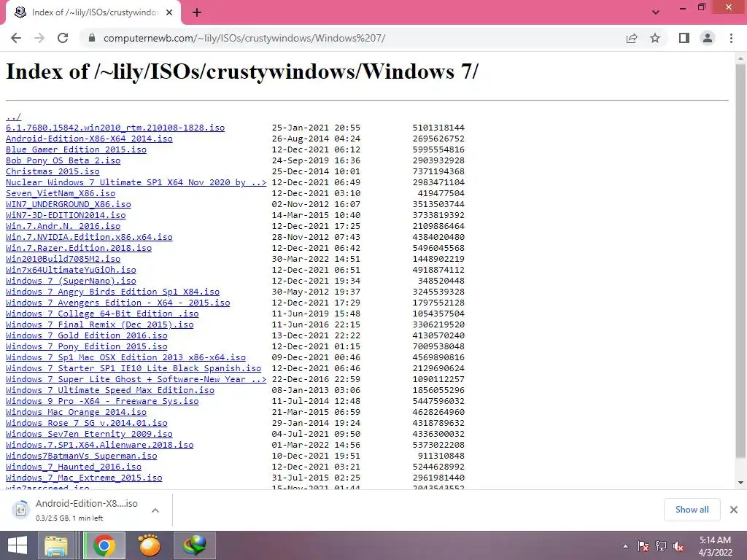Download Android-Edition-X86-X64_2014.iso

[89, 139]
